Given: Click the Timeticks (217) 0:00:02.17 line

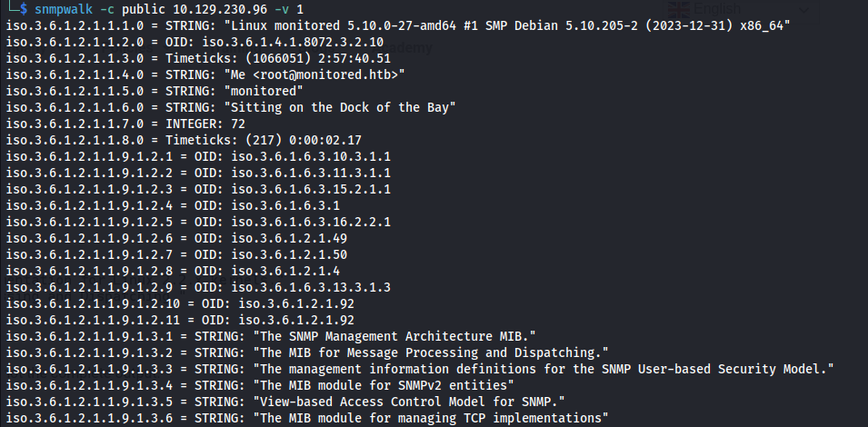Looking at the screenshot, I should [x=184, y=140].
